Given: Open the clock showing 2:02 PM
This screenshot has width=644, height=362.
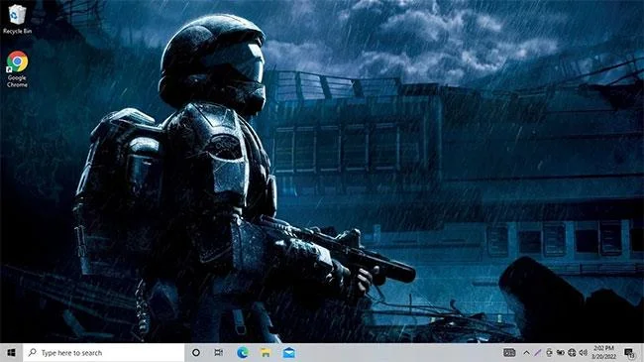Looking at the screenshot, I should [x=603, y=352].
